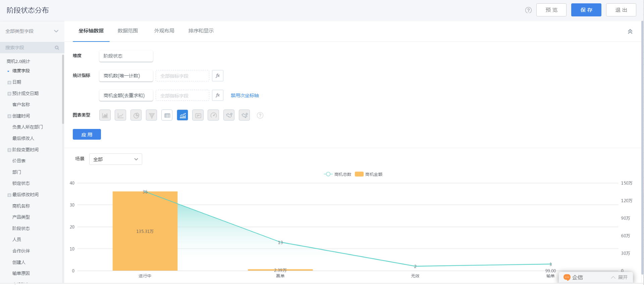The image size is (644, 285).
Task: Click the 阶段状态 dimension field box
Action: click(126, 56)
